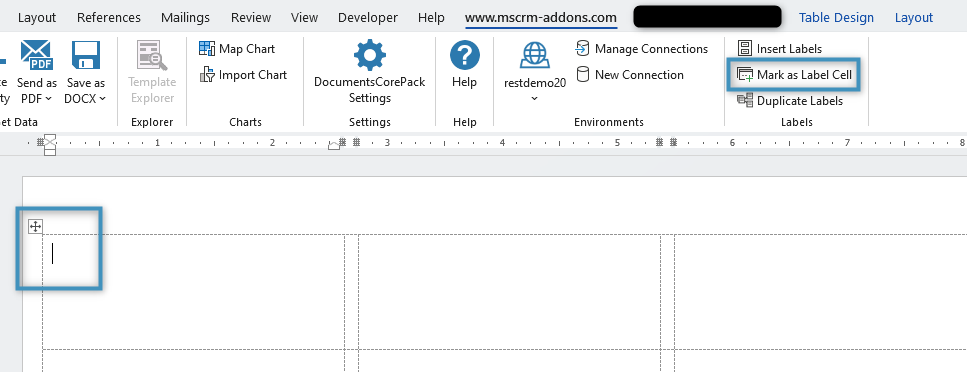Image resolution: width=967 pixels, height=372 pixels.
Task: Click inside the first label table cell
Action: click(x=193, y=291)
